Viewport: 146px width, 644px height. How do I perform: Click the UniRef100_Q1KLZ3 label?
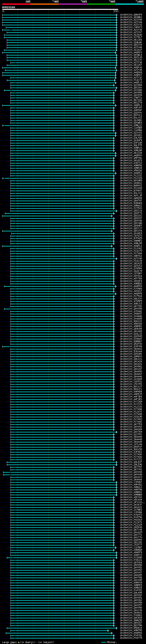(131, 334)
